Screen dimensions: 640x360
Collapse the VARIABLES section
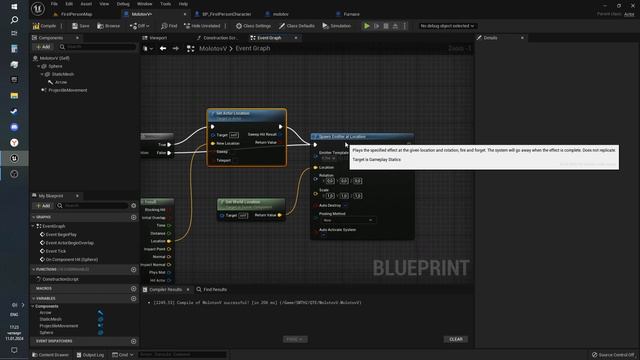[34, 299]
